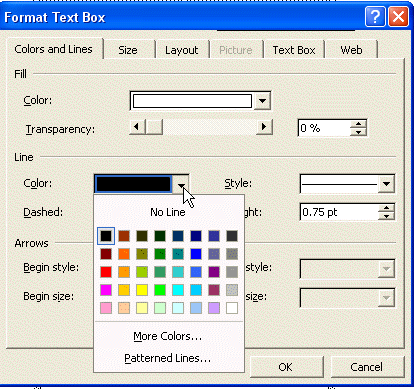Switch to the Size tab
Image resolution: width=415 pixels, height=389 pixels.
click(x=128, y=50)
